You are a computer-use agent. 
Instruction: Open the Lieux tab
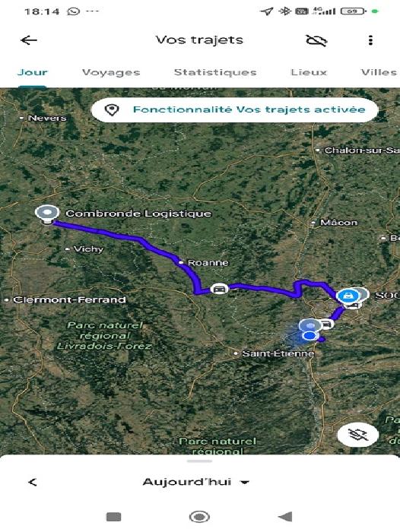(x=309, y=72)
